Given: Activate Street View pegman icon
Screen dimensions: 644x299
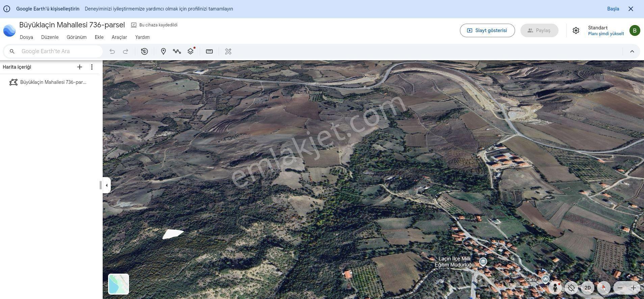Looking at the screenshot, I should (555, 288).
